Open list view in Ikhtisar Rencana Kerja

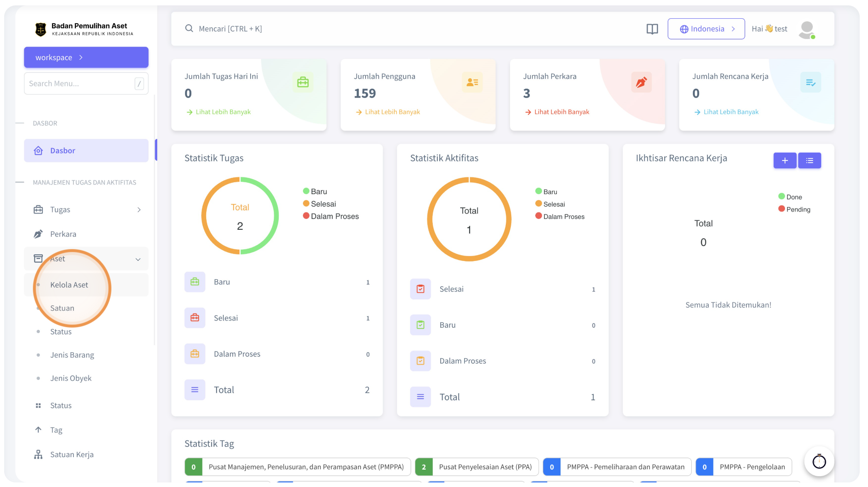coord(809,161)
